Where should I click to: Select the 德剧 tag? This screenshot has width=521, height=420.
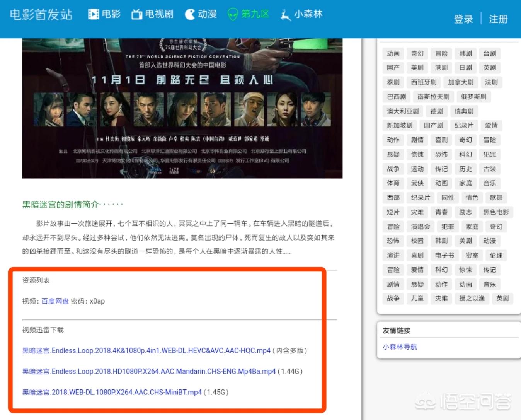[x=437, y=111]
